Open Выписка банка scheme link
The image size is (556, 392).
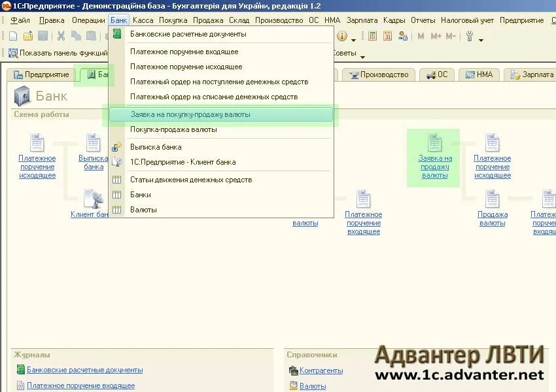[94, 163]
